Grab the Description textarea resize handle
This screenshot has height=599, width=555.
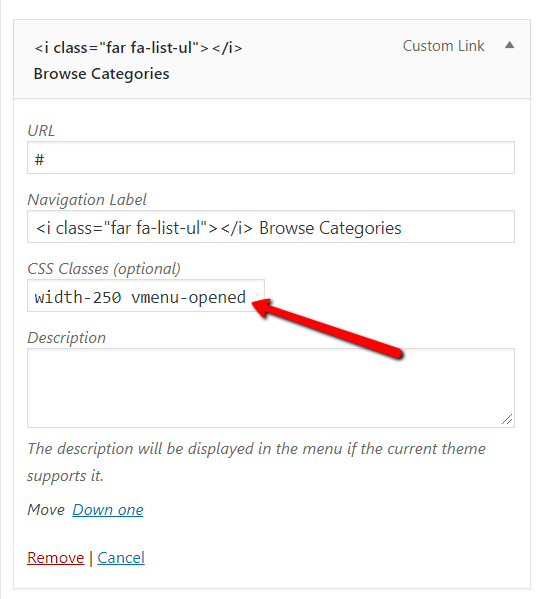tap(507, 419)
